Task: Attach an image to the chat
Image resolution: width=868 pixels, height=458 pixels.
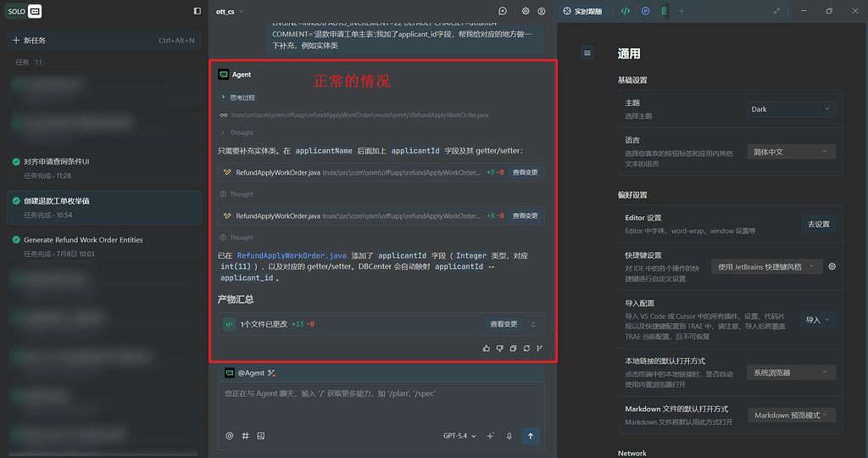Action: 261,436
